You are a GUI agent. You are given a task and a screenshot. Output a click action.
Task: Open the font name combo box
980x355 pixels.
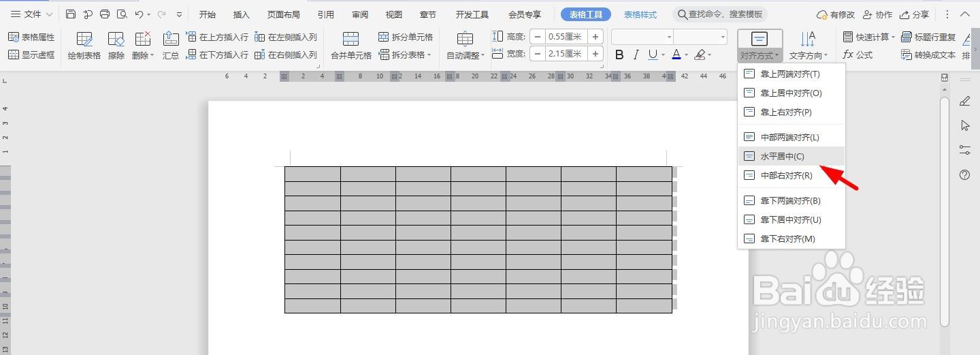[x=642, y=37]
